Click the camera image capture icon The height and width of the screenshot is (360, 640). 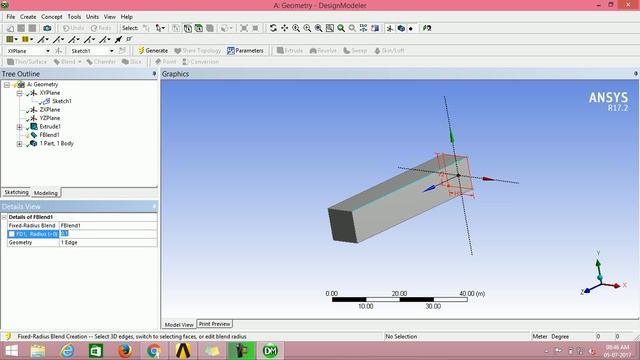pyautogui.click(x=47, y=28)
